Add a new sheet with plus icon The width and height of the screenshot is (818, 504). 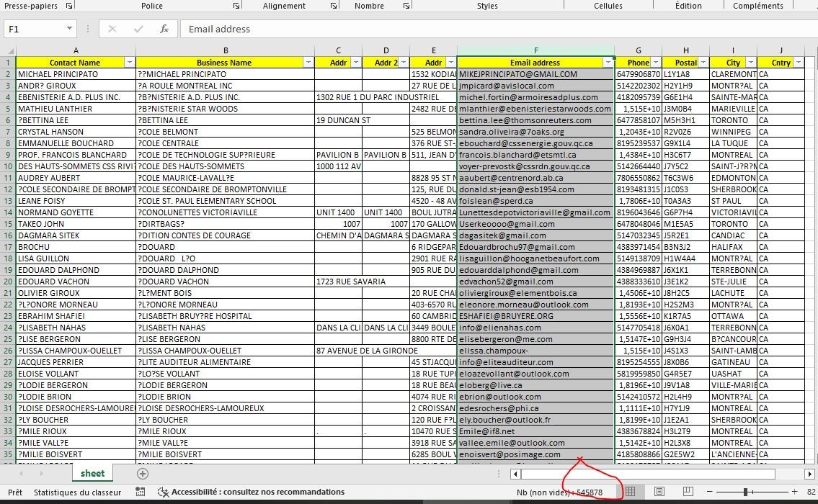[143, 473]
